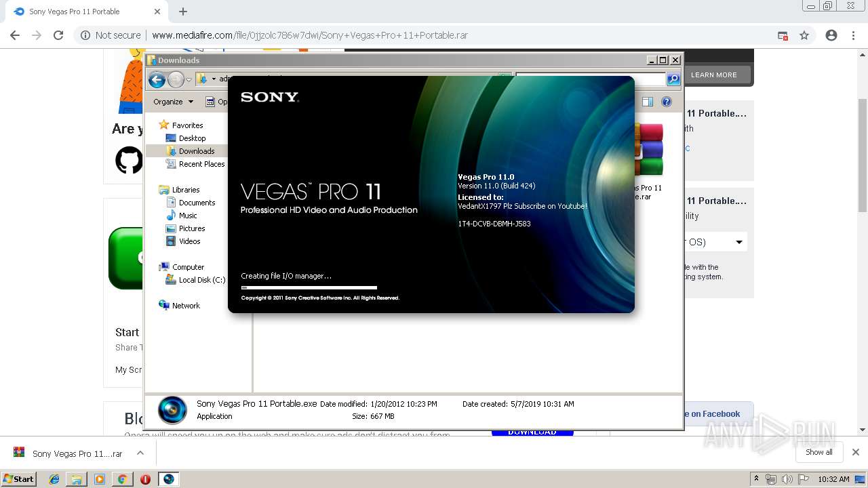Click the address bar URL
Screen dimensions: 868x488
coord(310,35)
